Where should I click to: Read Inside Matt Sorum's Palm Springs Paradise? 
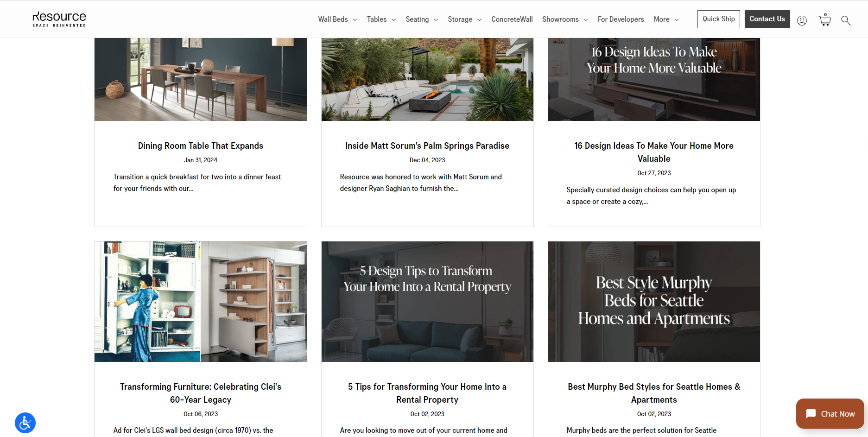tap(427, 146)
